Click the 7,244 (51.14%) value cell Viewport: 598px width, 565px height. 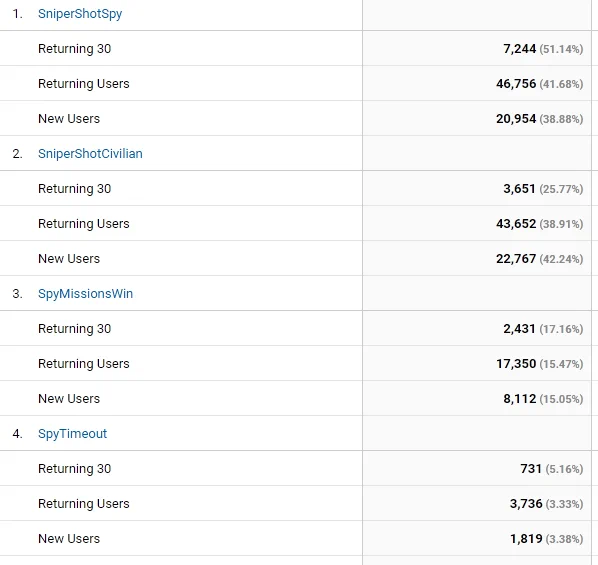pyautogui.click(x=477, y=48)
